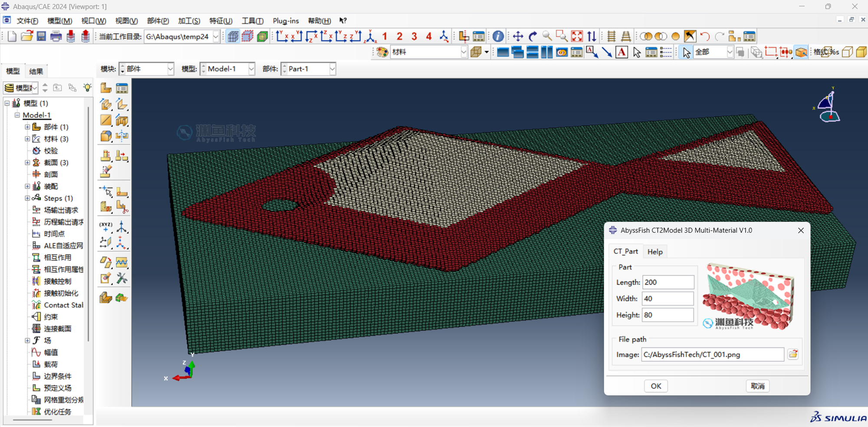868x427 pixels.
Task: Open the 模型(M) menu
Action: 59,21
